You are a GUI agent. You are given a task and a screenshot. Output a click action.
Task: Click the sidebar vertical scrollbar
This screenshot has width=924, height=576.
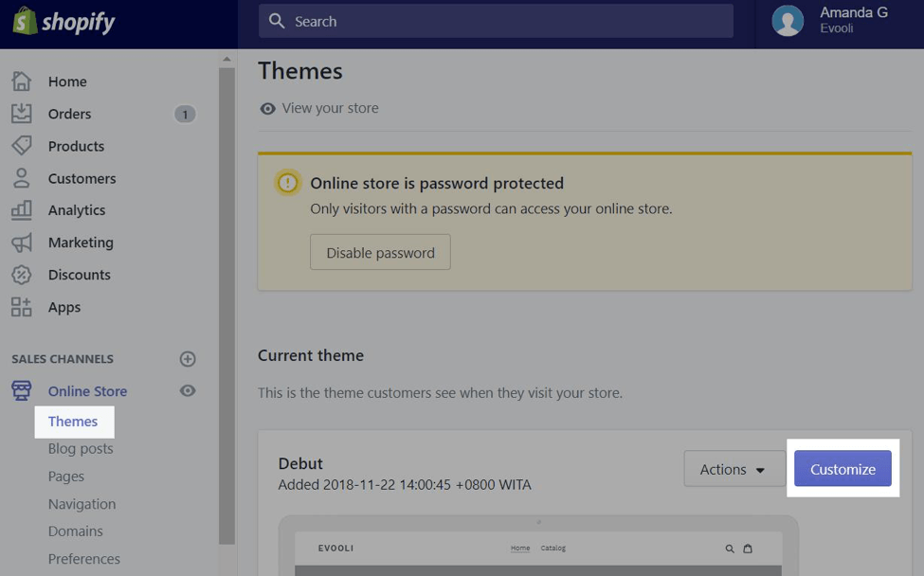pyautogui.click(x=226, y=303)
